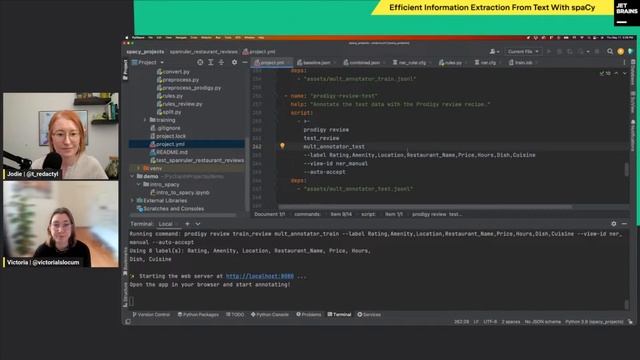640x360 pixels.
Task: Open terminal settings gear
Action: tap(613, 224)
